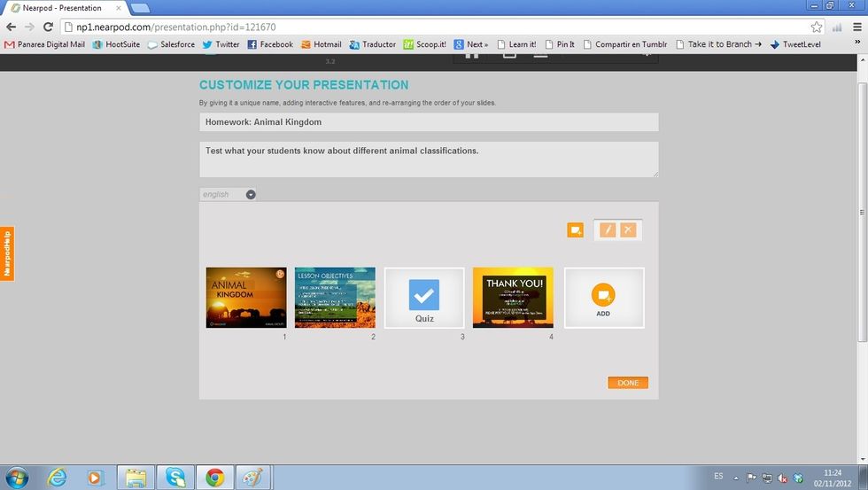Select the Animal Kingdom title slide thumbnail
Viewport: 868px width, 490px height.
coord(246,298)
